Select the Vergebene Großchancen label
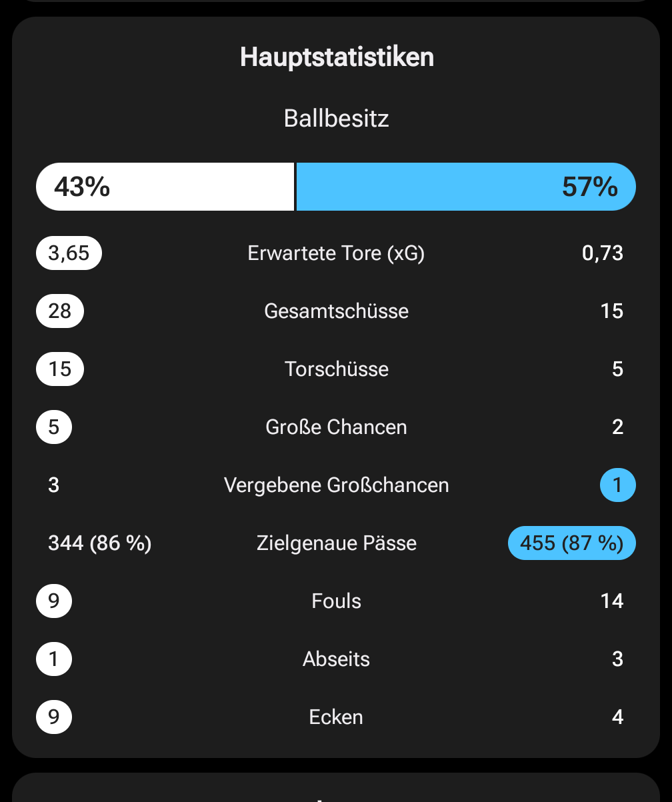The image size is (672, 802). click(x=336, y=485)
